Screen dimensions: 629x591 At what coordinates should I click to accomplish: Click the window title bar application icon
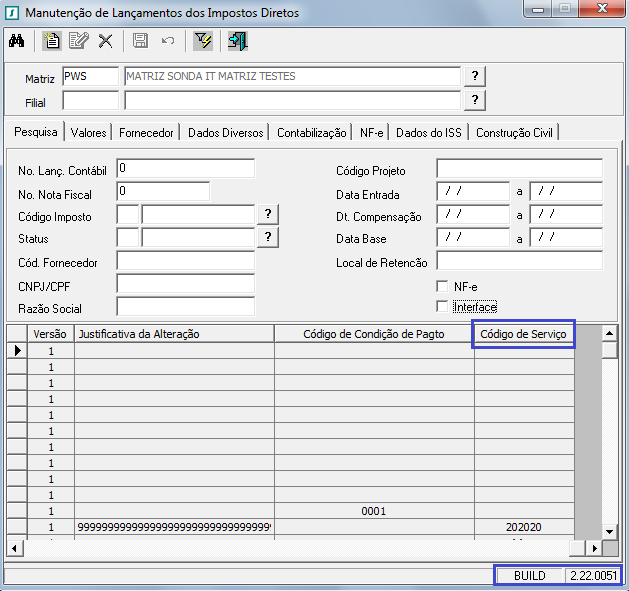pos(12,13)
